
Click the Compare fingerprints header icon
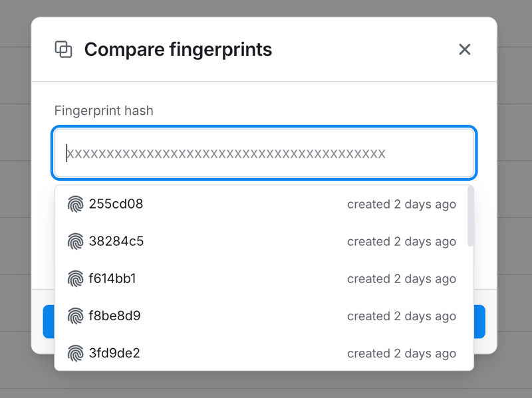tap(63, 49)
